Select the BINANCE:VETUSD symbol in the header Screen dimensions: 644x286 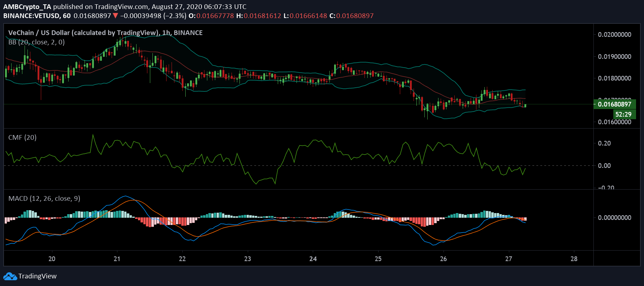(32, 16)
